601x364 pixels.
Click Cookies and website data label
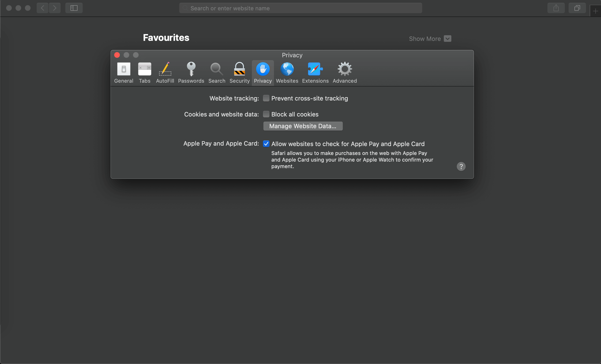[222, 114]
